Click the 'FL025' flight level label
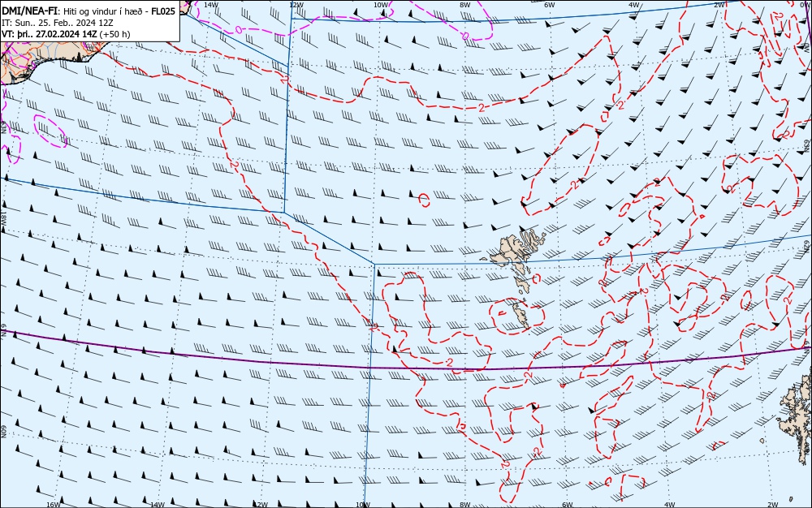Screen dimensions: 812x508 163,11
